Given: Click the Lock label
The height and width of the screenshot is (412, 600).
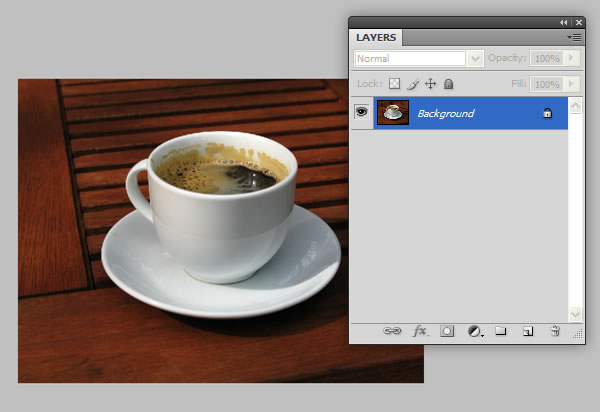Looking at the screenshot, I should pos(369,84).
